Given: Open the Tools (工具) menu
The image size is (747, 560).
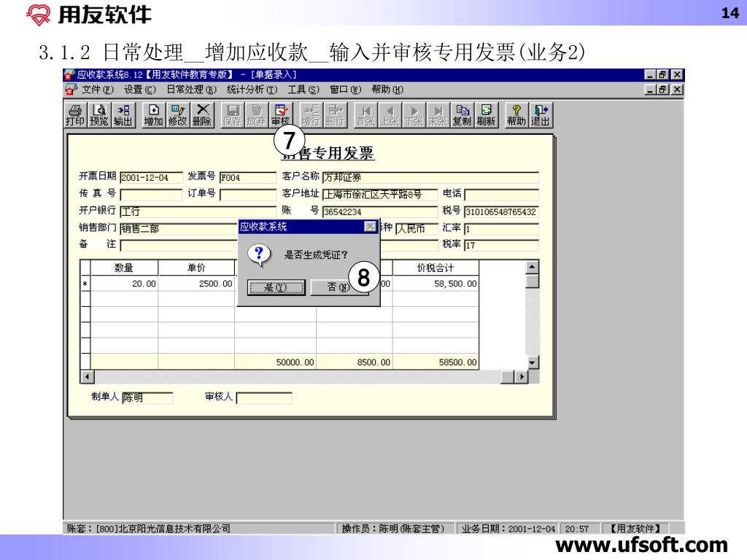Looking at the screenshot, I should [x=303, y=90].
